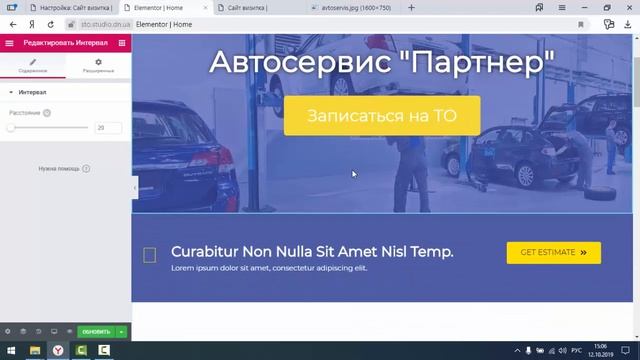Switch the РУС input language
Screen dimensions: 640x360
576,351
